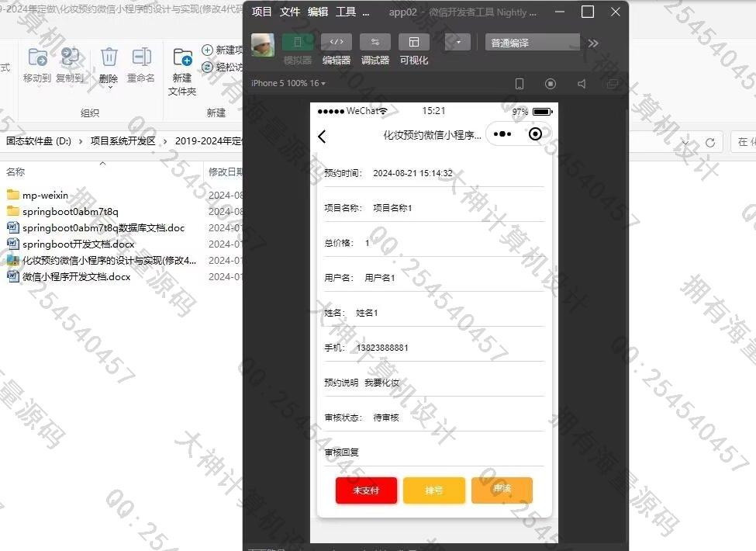Click the 删除 trash icon in Explorer
Image resolution: width=756 pixels, height=551 pixels.
(109, 57)
